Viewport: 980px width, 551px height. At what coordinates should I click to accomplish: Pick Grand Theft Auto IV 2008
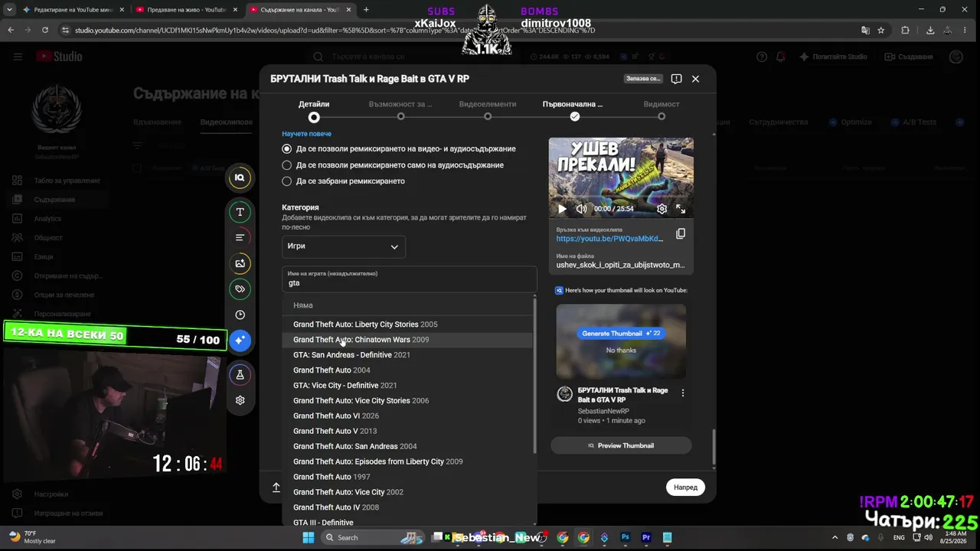point(407,507)
